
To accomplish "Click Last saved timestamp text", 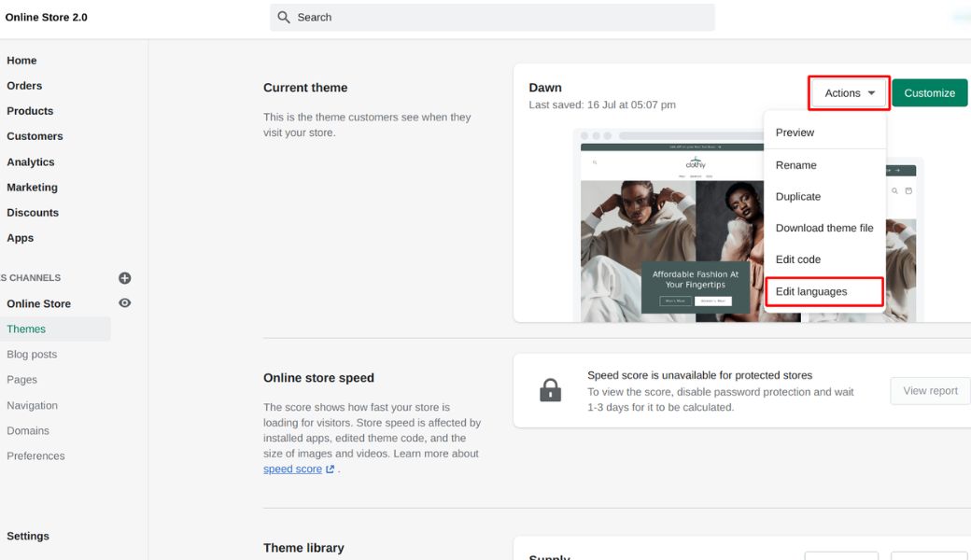I will (x=602, y=105).
